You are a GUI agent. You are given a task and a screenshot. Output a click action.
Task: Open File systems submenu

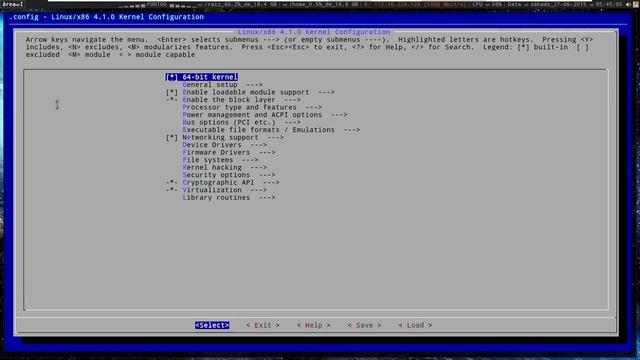click(x=220, y=160)
